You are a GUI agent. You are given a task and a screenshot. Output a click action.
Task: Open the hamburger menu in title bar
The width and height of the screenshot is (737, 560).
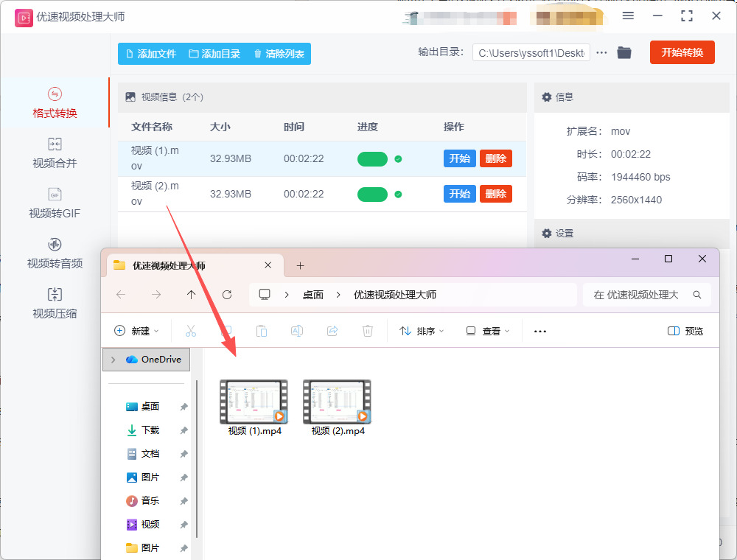coord(628,15)
